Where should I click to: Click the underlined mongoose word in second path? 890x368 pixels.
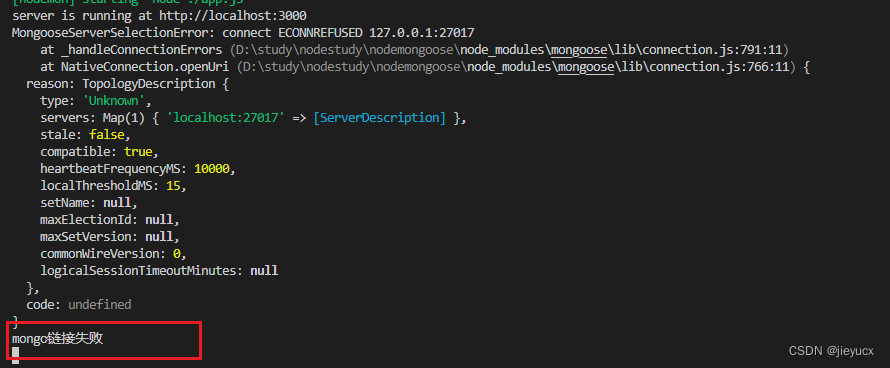[x=586, y=67]
